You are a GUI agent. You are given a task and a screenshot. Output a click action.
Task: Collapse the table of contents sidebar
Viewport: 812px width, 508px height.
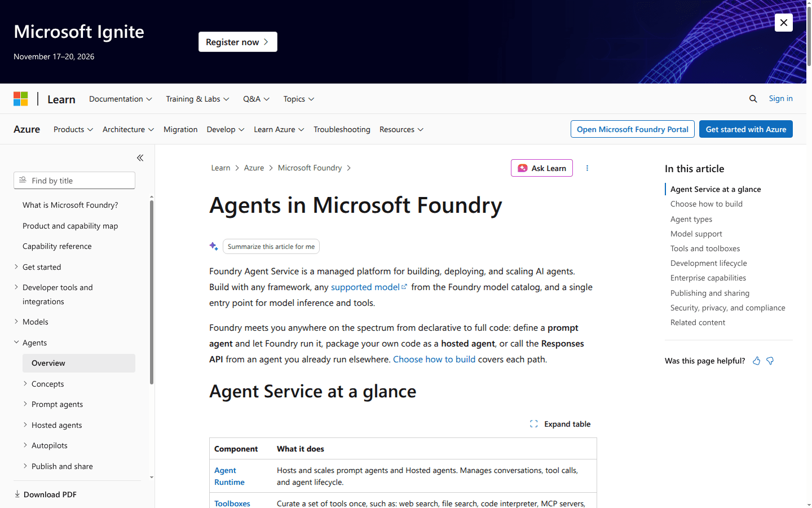point(140,158)
